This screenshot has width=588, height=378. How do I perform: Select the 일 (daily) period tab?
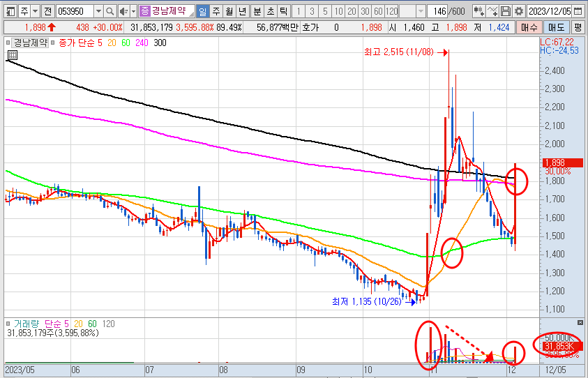point(202,11)
